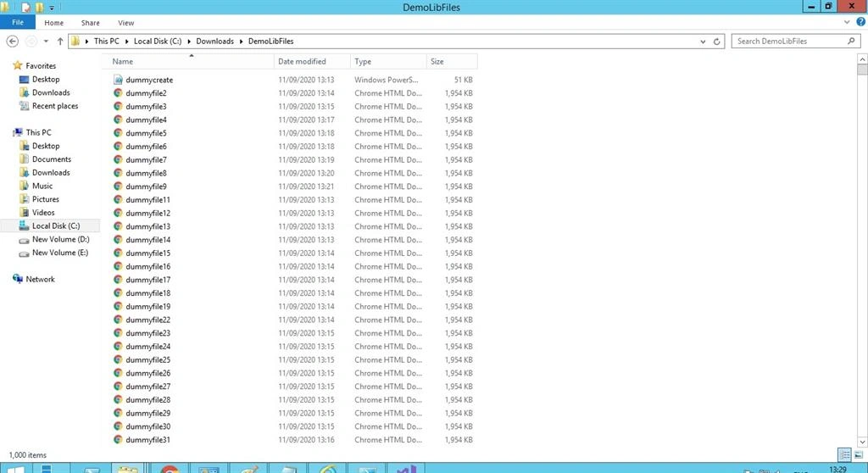The width and height of the screenshot is (868, 473).
Task: Select This PC in navigation pane
Action: click(38, 132)
